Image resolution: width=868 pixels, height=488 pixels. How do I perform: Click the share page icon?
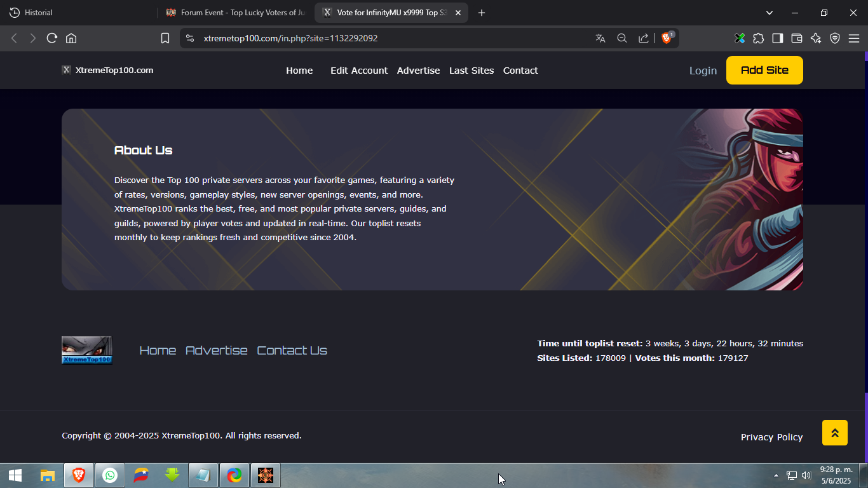pos(644,38)
